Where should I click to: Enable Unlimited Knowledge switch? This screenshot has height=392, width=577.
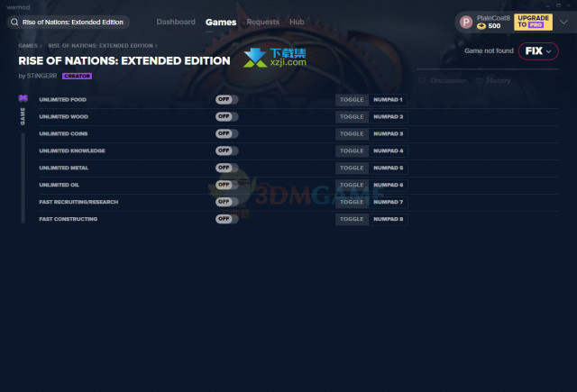coord(226,150)
